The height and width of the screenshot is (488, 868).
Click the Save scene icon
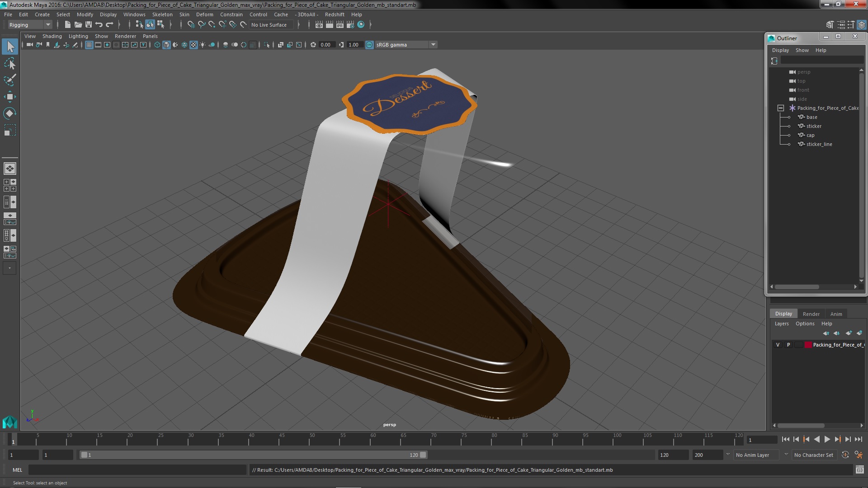click(x=89, y=25)
